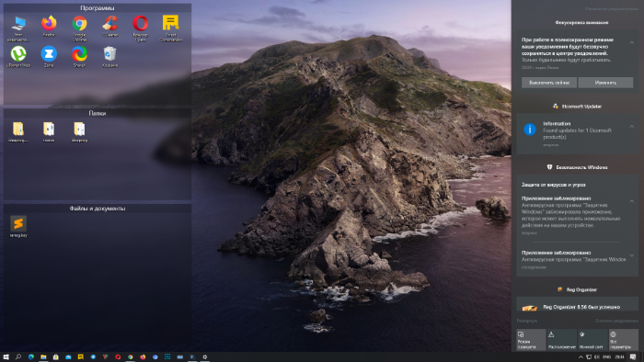
Task: Launch Firefox from the Программы desktop group
Action: click(49, 27)
